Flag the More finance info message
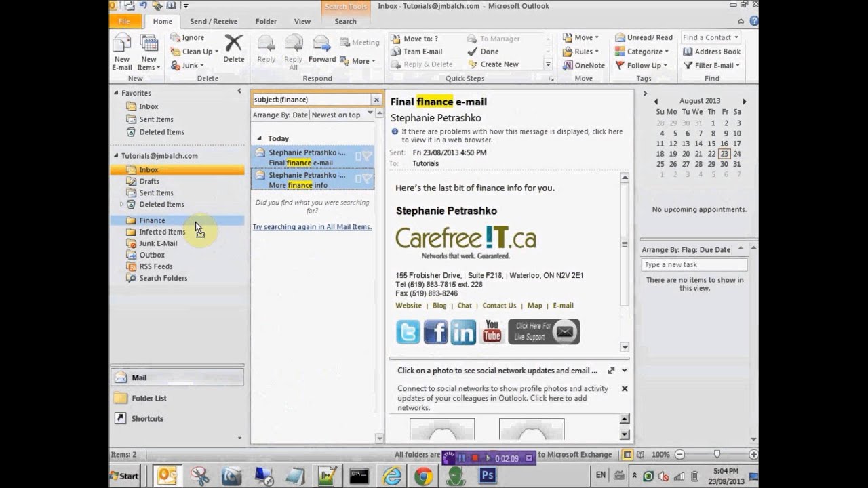 367,179
